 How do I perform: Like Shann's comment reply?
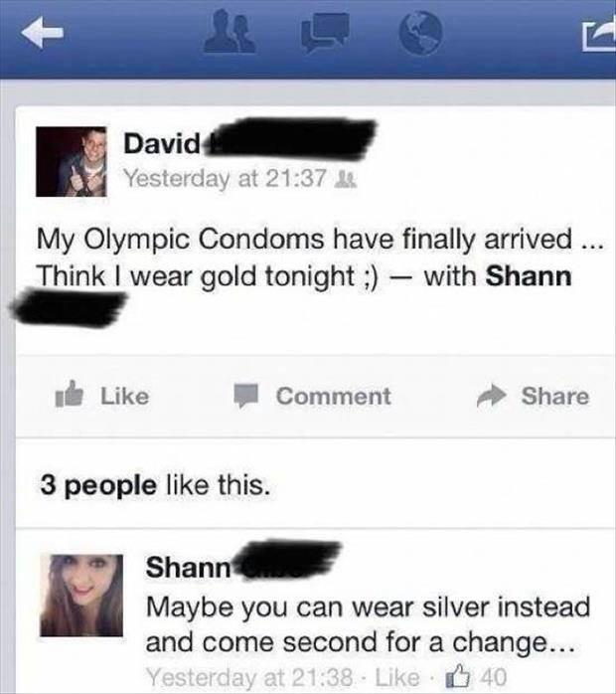(x=396, y=677)
